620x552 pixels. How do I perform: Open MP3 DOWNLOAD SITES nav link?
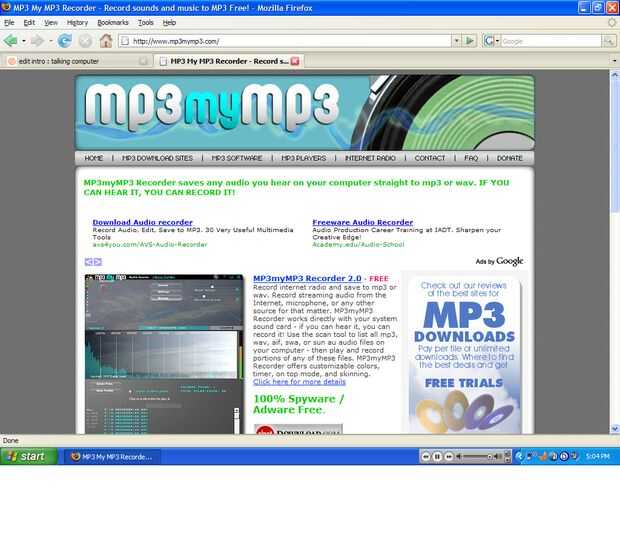click(x=157, y=158)
